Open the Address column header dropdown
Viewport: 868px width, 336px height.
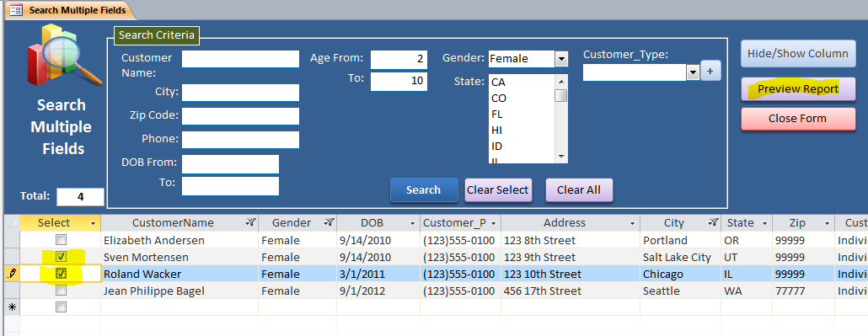tap(632, 224)
